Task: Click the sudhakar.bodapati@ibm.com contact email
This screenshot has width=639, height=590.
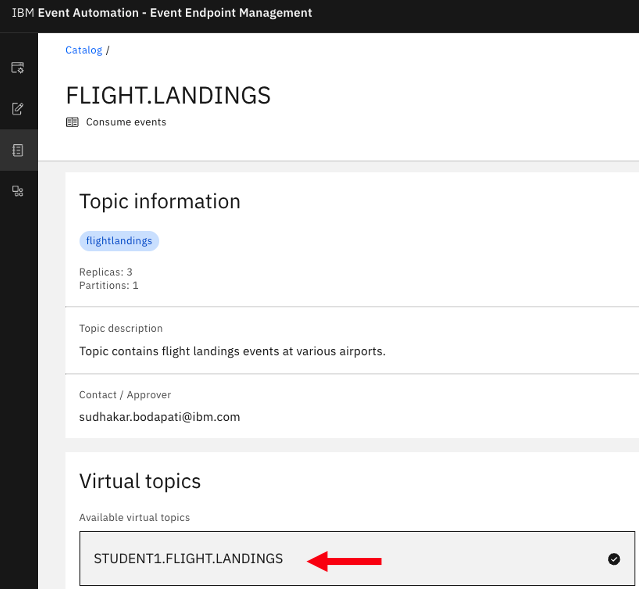Action: click(159, 417)
